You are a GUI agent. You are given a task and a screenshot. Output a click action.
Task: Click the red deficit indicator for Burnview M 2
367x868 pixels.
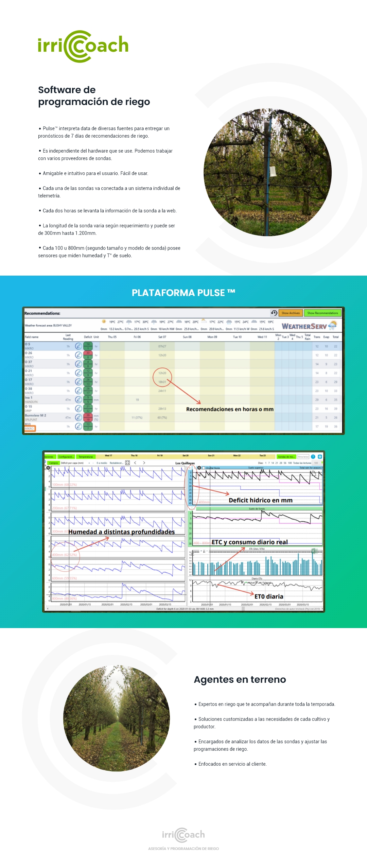coord(88,417)
